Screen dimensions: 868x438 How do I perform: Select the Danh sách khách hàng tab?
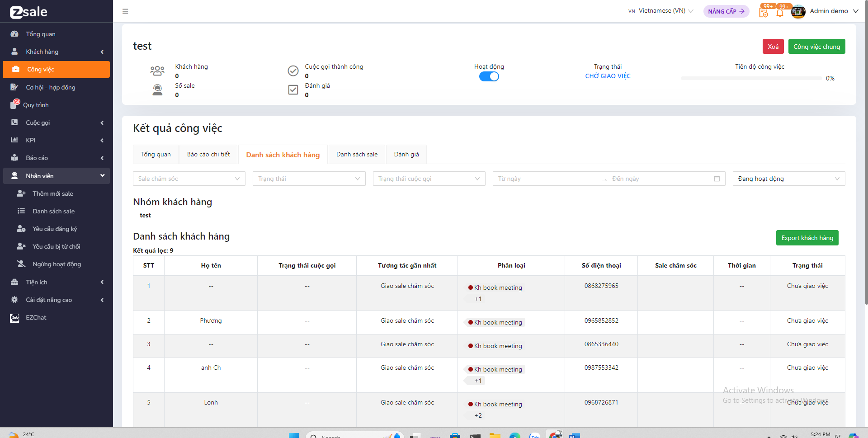(283, 155)
